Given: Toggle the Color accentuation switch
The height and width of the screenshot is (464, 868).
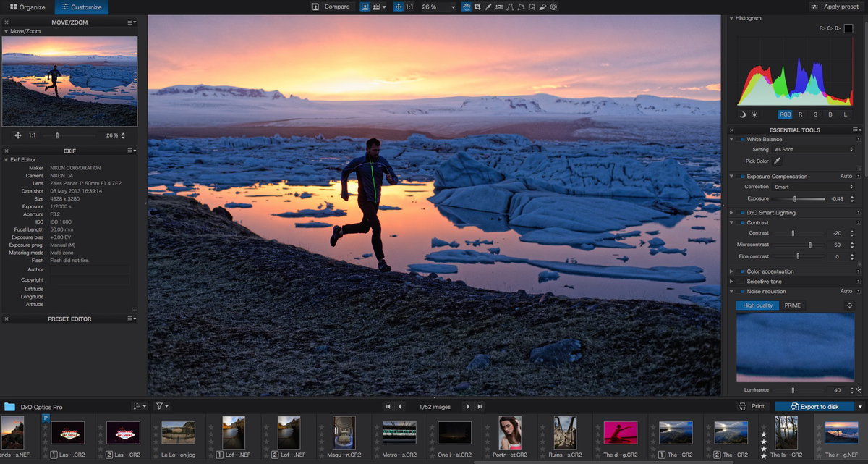Looking at the screenshot, I should tap(741, 271).
